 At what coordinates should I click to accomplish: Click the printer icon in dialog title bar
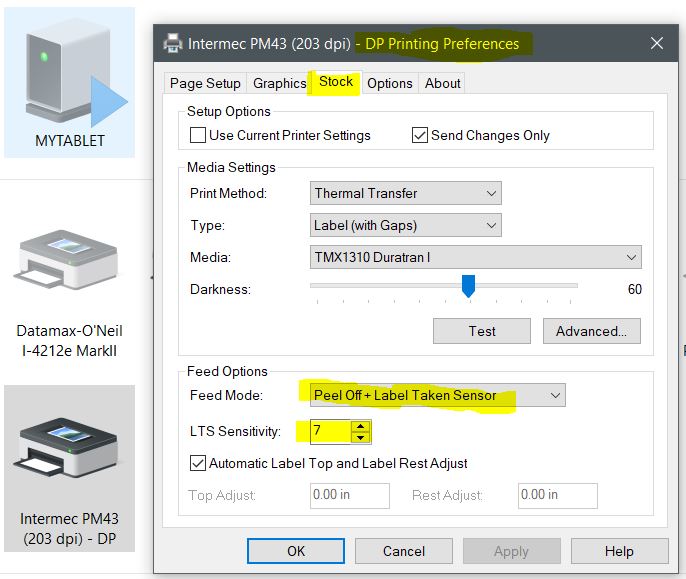point(173,44)
